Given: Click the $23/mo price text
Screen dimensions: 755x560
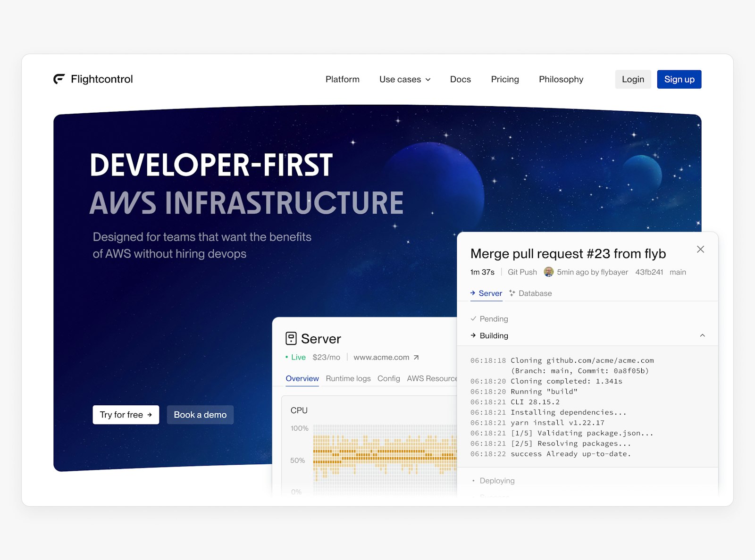Looking at the screenshot, I should [326, 357].
